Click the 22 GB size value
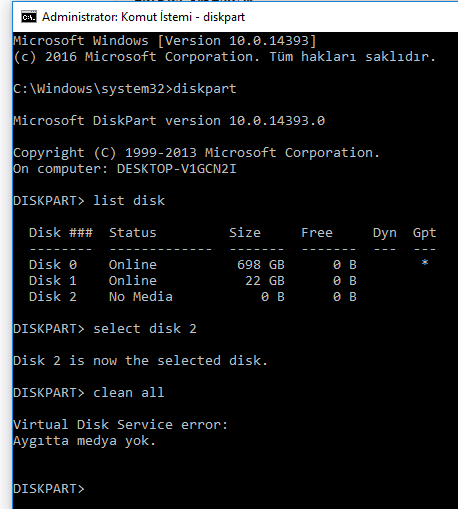This screenshot has width=458, height=509. [265, 281]
